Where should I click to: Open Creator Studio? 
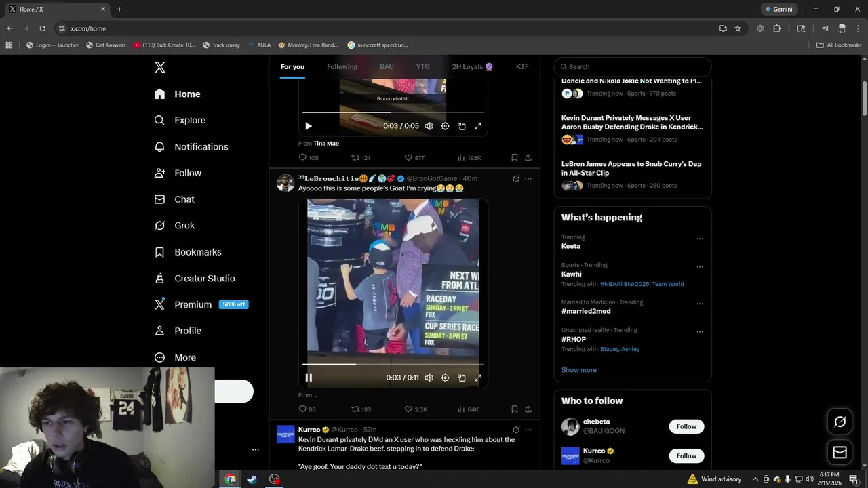(x=195, y=279)
